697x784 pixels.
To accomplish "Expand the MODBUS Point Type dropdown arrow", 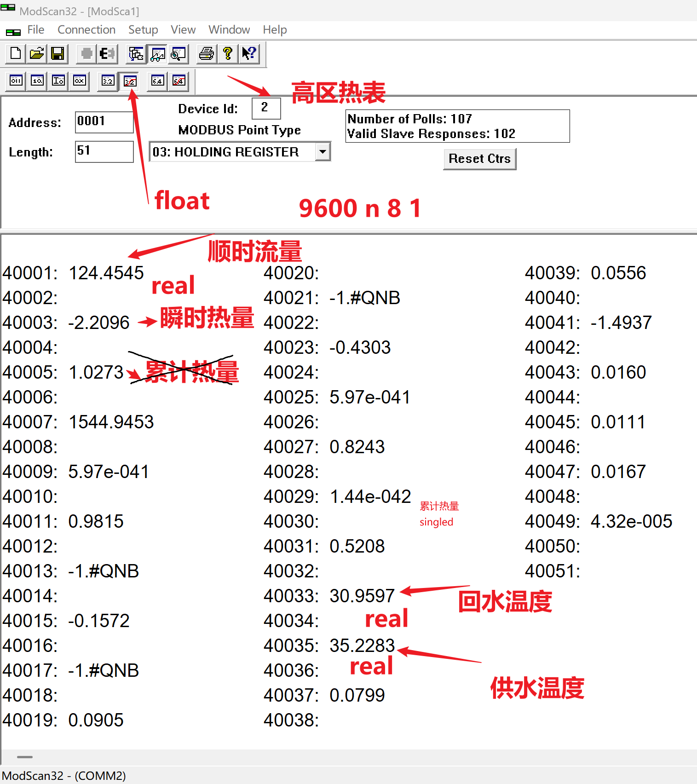I will tap(323, 151).
